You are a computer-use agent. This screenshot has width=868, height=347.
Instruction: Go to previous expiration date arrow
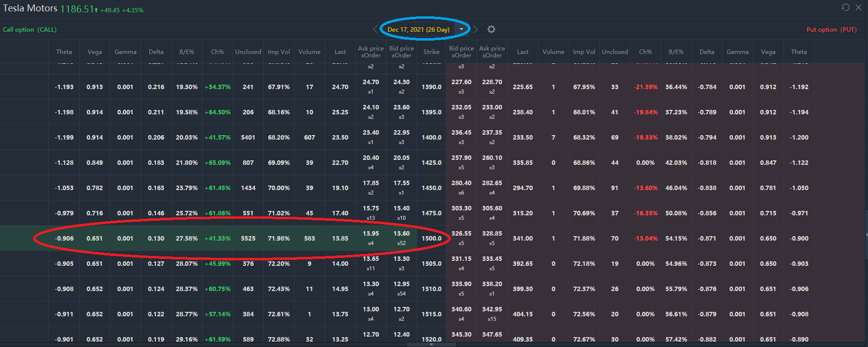375,29
